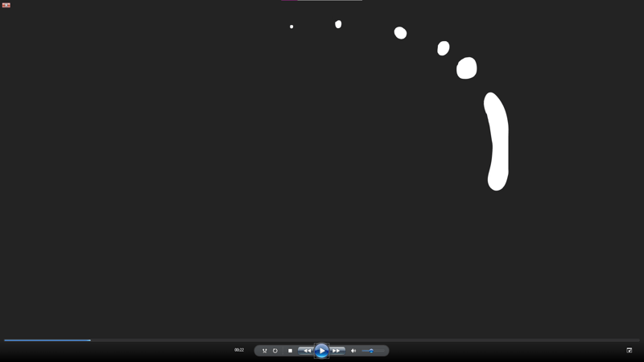
Task: Click a point on the seek bar
Action: tap(322, 340)
